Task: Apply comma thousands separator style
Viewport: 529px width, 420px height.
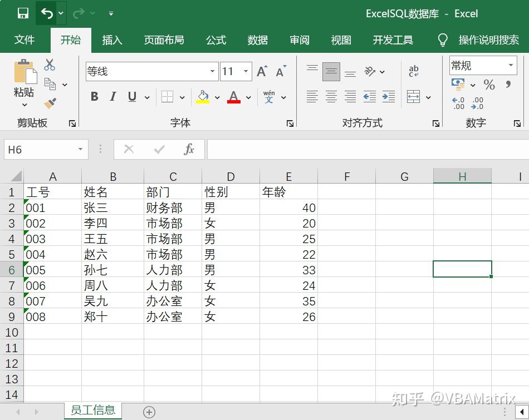Action: click(x=508, y=84)
